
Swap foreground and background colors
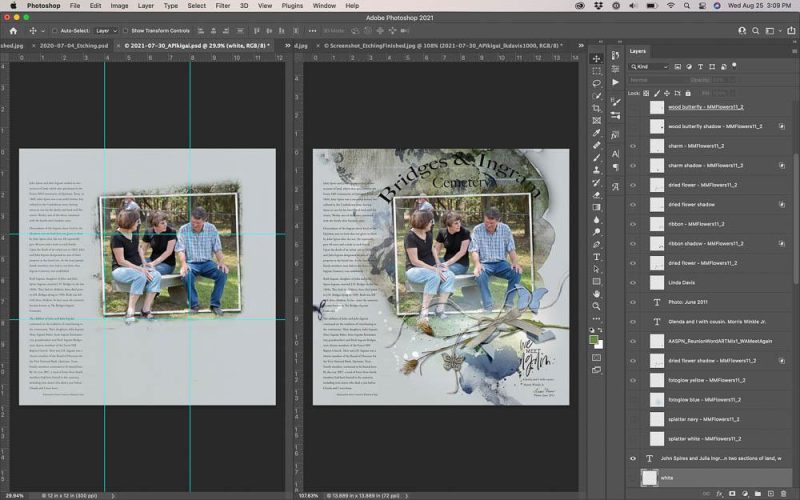[601, 331]
